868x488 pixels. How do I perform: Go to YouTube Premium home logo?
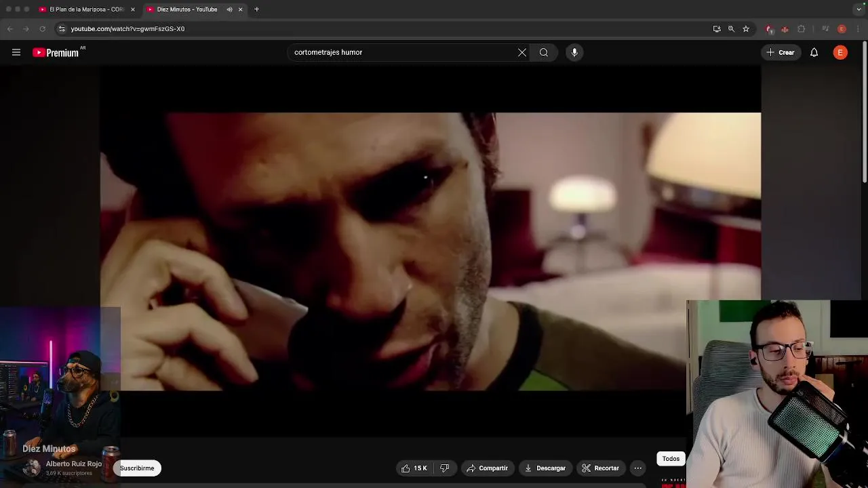click(x=56, y=52)
